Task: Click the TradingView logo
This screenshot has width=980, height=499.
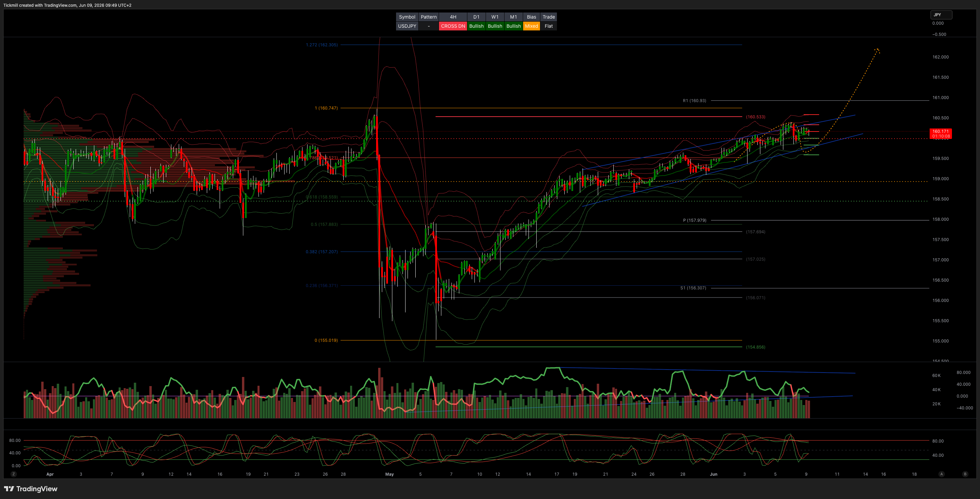Action: (x=31, y=489)
